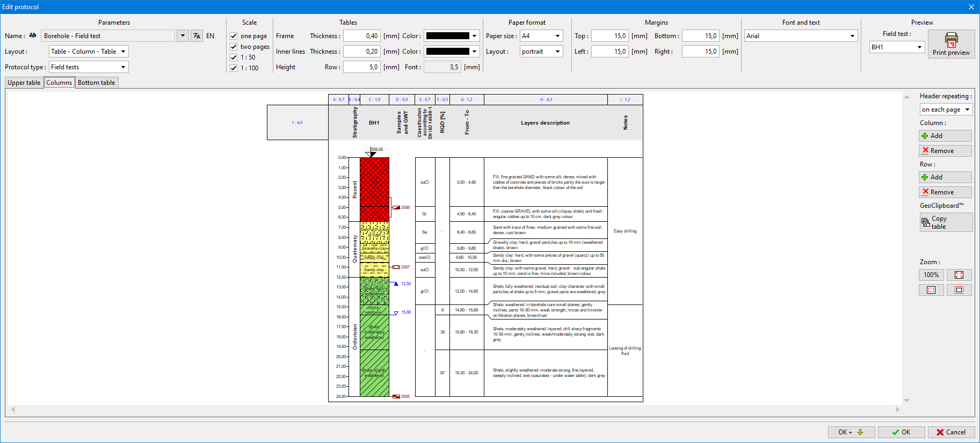Remove the selected row
Viewport: 980px width, 443px height.
[x=946, y=192]
